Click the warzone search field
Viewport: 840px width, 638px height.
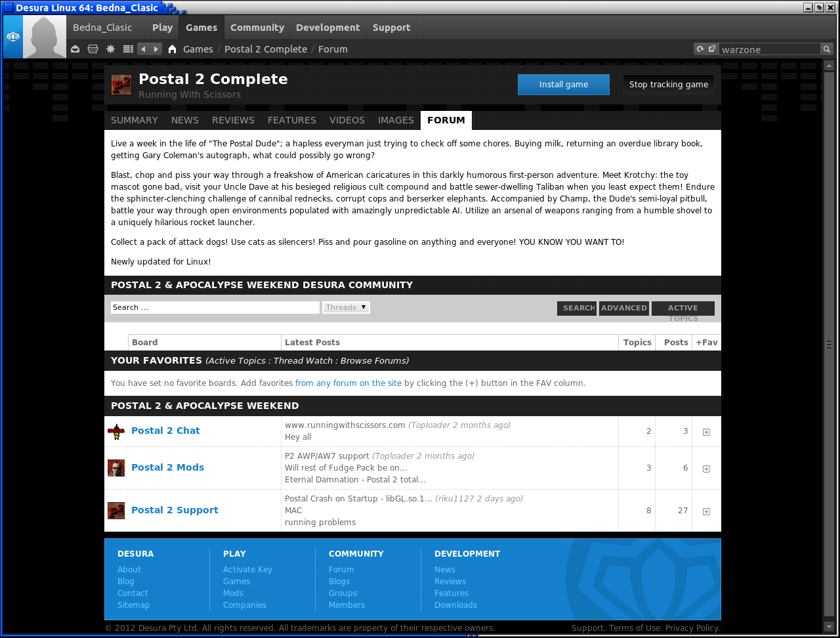tap(770, 49)
